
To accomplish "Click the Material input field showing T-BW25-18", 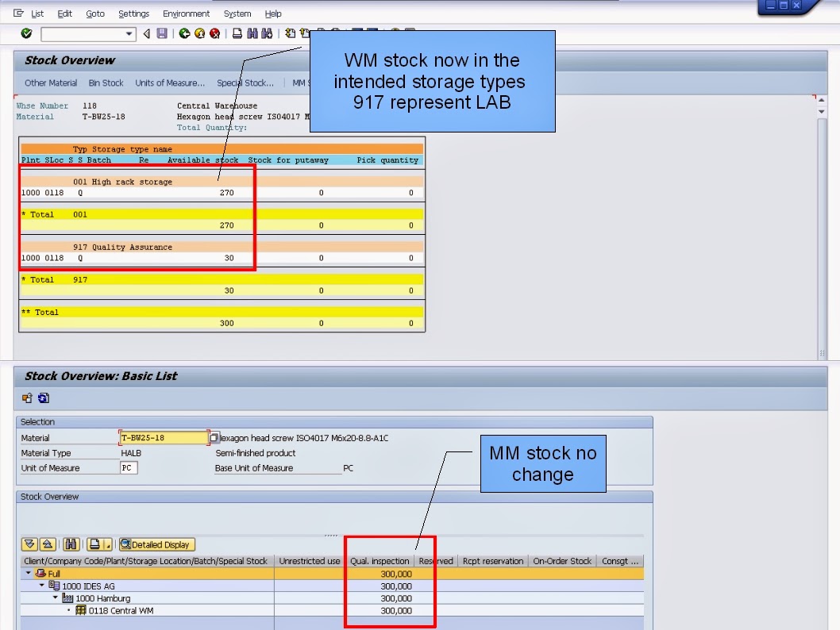I will [163, 437].
